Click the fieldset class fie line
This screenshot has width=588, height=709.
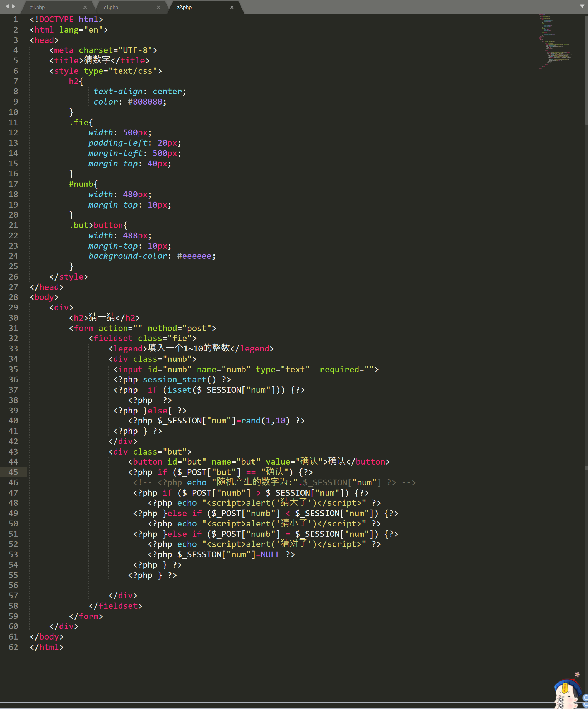[143, 338]
